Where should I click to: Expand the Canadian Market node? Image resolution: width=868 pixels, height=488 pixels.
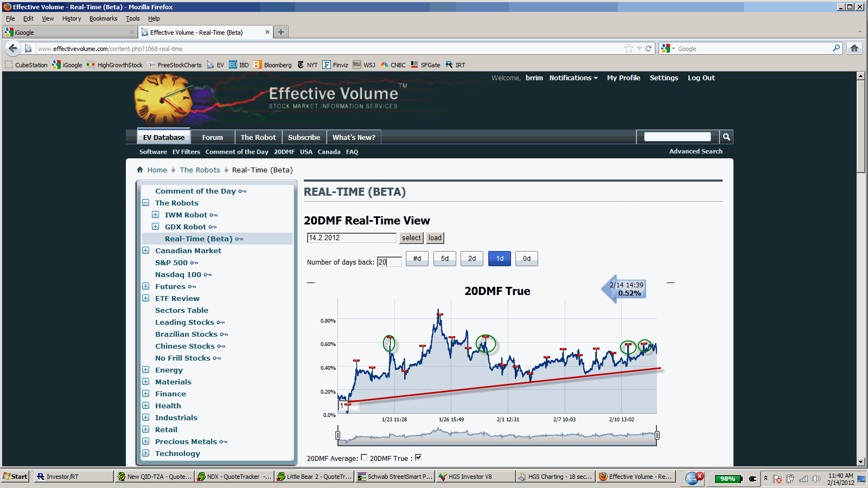click(x=145, y=251)
